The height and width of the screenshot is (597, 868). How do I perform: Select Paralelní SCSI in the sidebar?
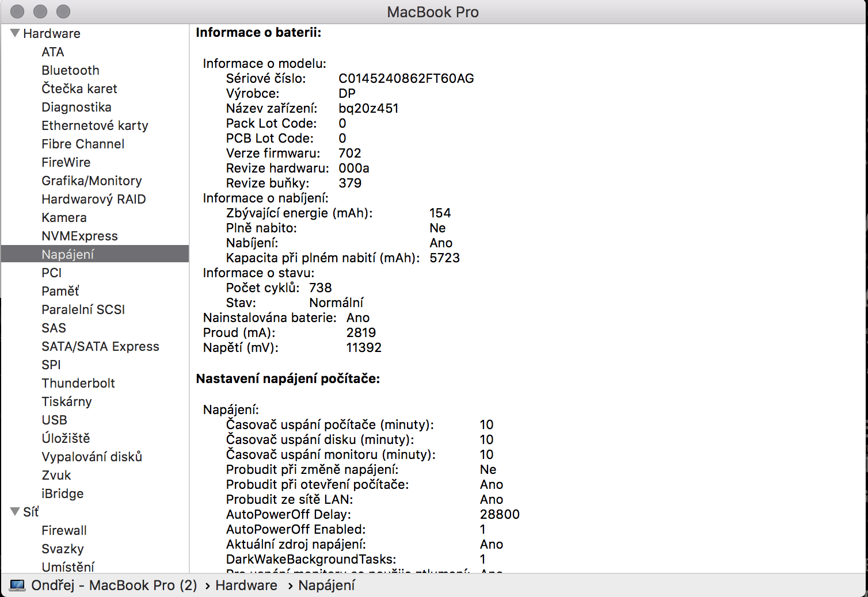[x=83, y=309]
